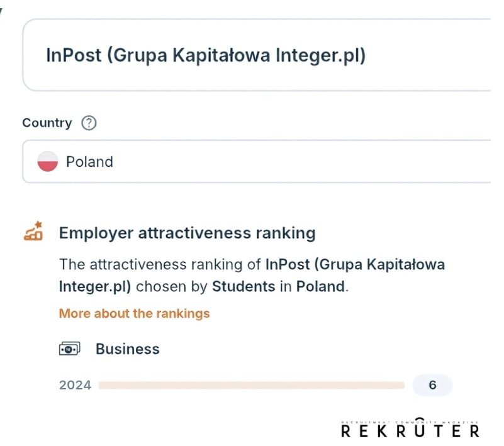Click the ranking chart star icon
This screenshot has height=446, width=504.
click(x=33, y=233)
